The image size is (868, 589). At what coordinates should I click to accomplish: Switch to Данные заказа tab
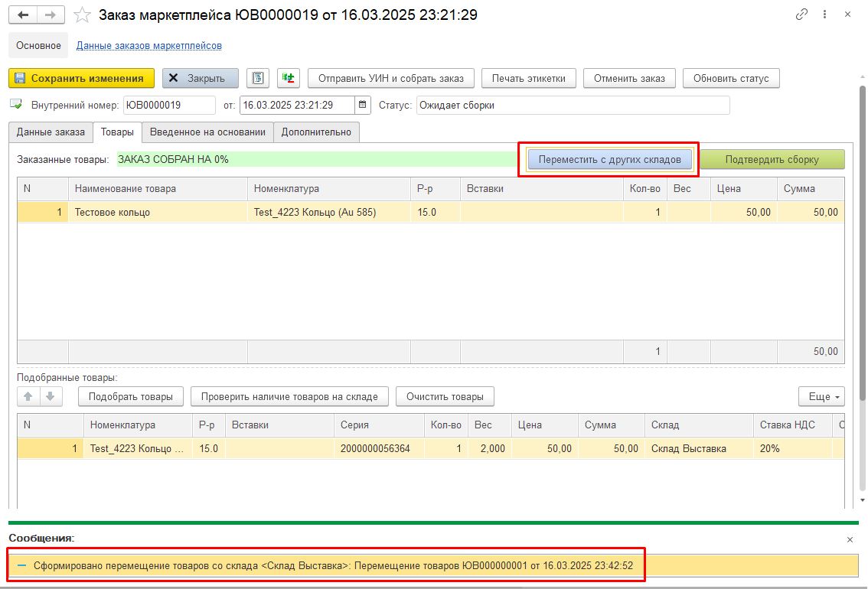tap(51, 132)
